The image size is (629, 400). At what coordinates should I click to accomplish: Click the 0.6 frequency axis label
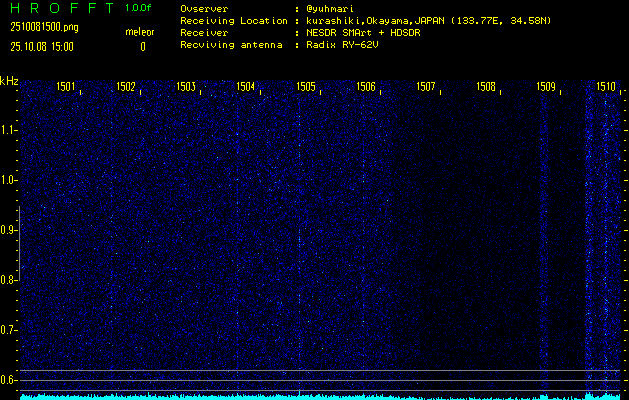[x=8, y=380]
